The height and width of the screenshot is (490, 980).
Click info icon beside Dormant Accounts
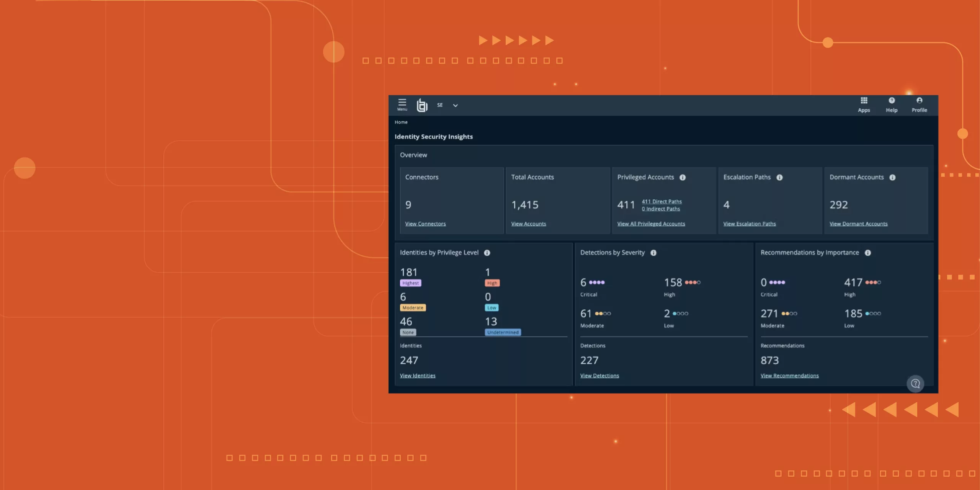892,177
